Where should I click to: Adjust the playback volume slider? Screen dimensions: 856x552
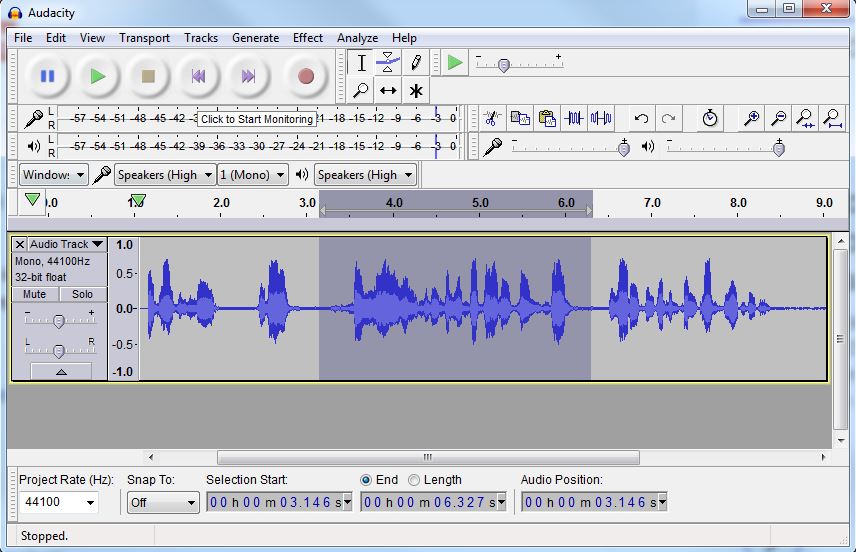pyautogui.click(x=779, y=148)
